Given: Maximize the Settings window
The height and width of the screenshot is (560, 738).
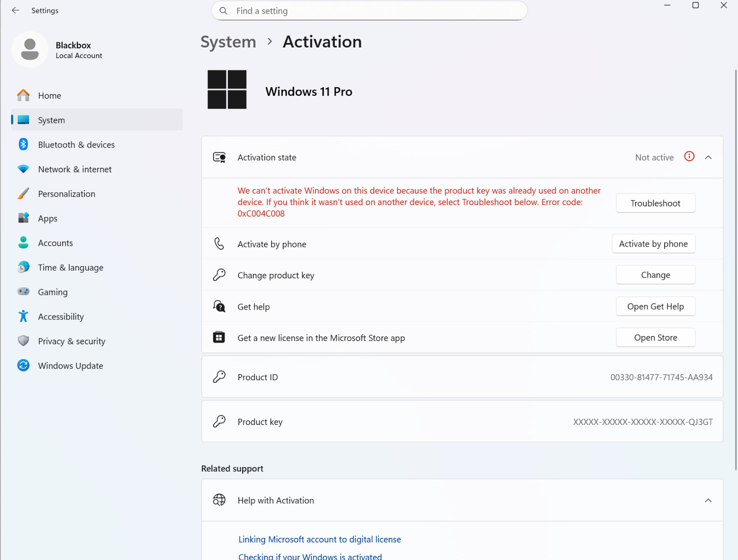Looking at the screenshot, I should [x=696, y=6].
